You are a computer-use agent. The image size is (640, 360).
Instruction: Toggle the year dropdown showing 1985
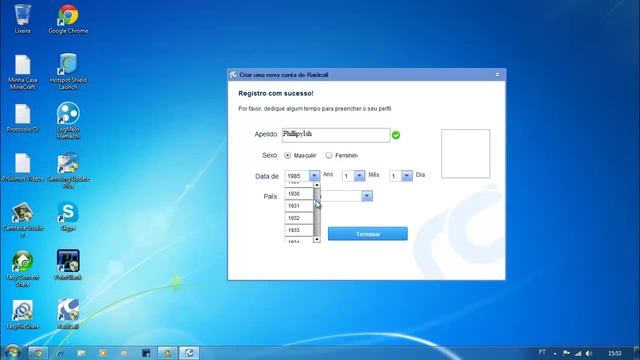(314, 176)
